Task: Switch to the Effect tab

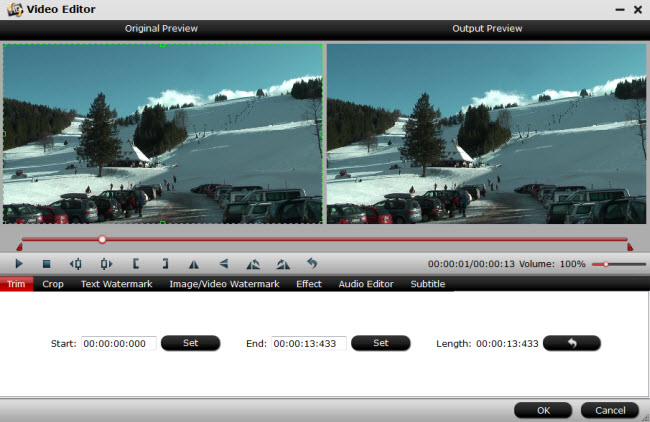Action: [x=309, y=284]
